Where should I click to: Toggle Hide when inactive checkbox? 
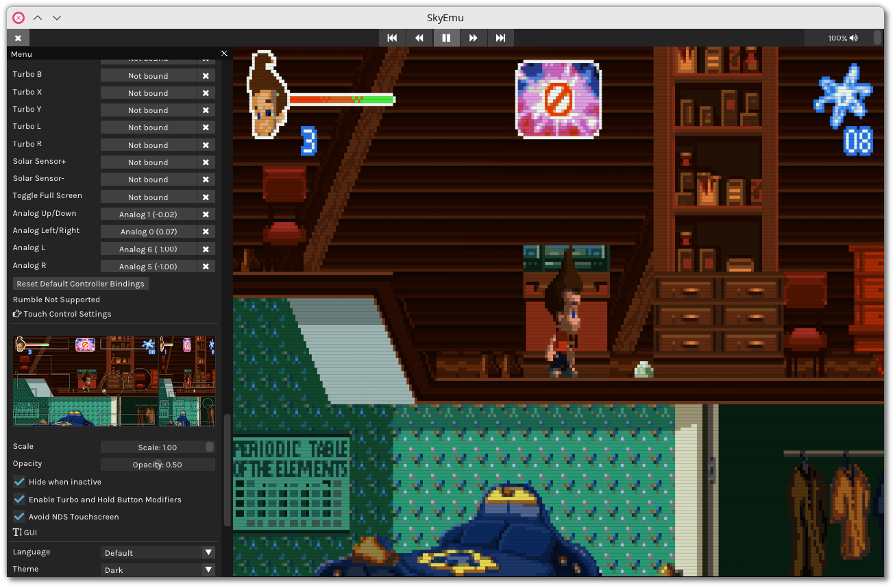(19, 482)
